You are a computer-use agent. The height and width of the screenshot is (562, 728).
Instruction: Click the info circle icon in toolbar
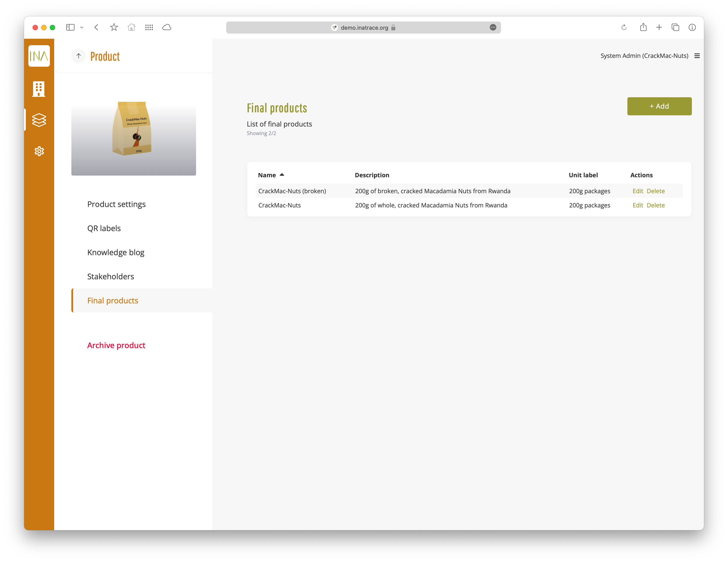[692, 27]
